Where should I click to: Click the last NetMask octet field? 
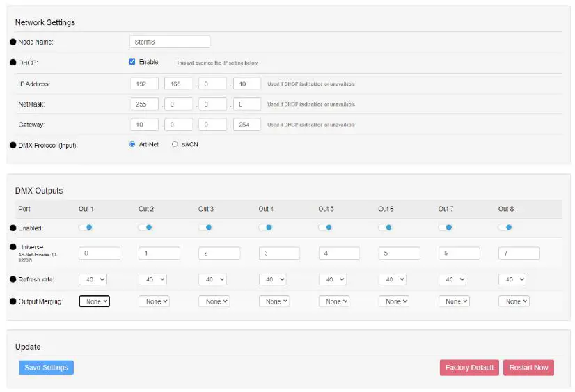247,104
